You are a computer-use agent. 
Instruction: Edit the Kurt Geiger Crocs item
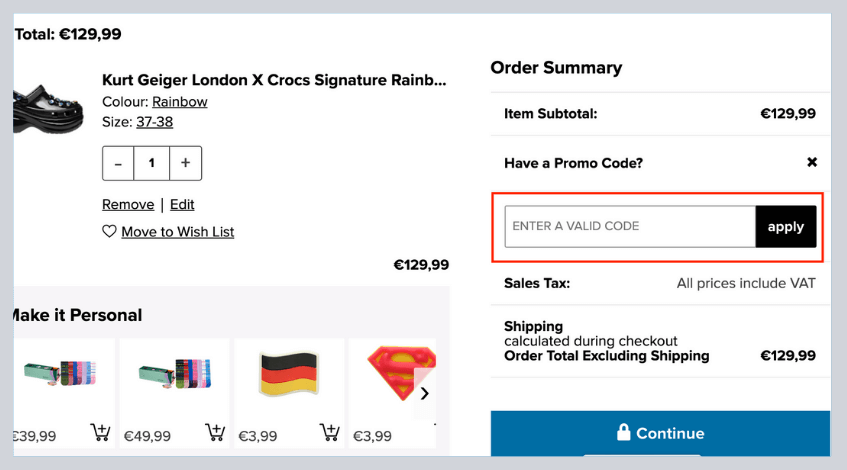coord(182,204)
